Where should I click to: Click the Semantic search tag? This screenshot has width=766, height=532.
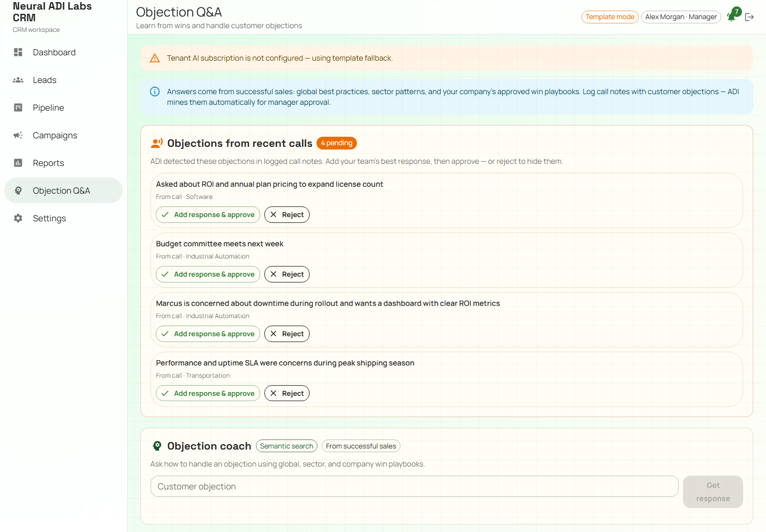pos(287,446)
